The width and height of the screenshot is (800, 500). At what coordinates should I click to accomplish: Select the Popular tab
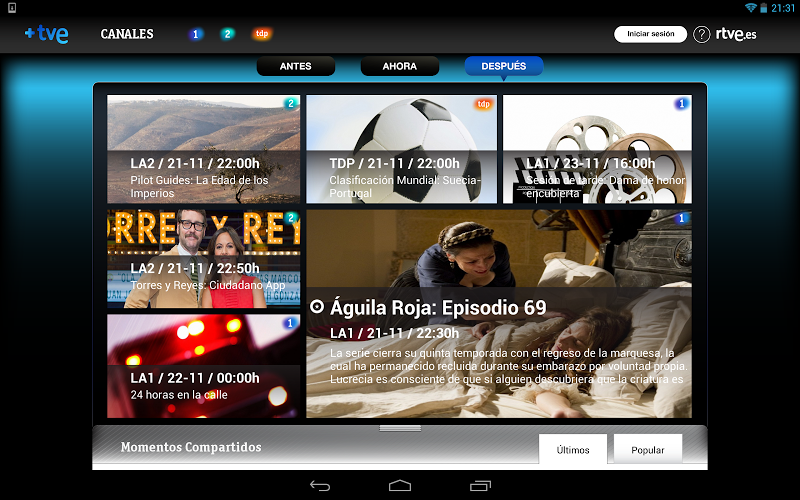click(x=647, y=449)
